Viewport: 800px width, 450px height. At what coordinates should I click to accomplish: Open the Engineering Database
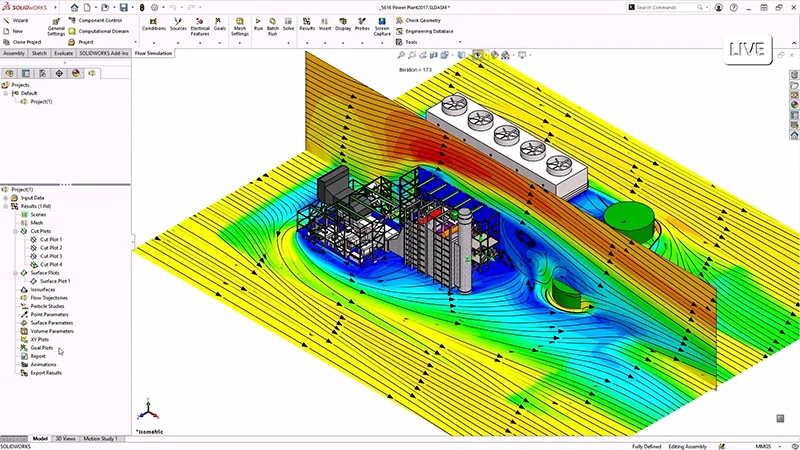pos(428,31)
